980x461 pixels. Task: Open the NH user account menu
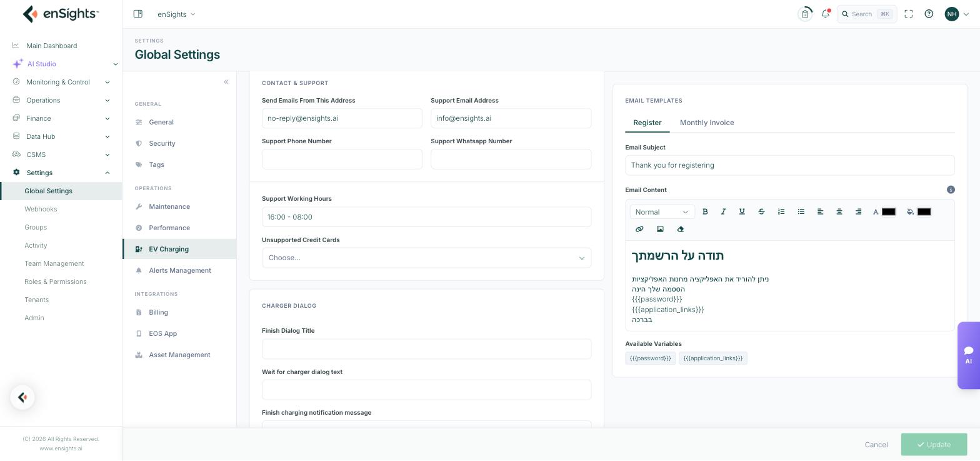957,14
